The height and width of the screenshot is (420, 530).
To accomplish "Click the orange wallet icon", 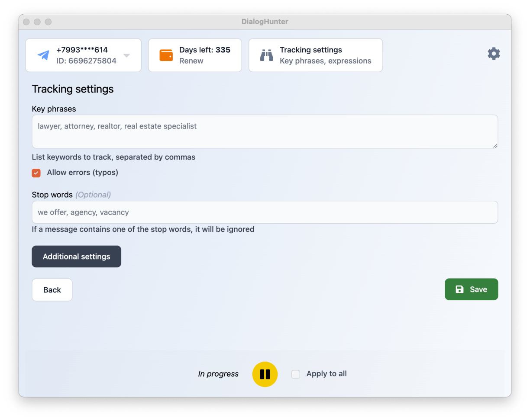I will 166,55.
